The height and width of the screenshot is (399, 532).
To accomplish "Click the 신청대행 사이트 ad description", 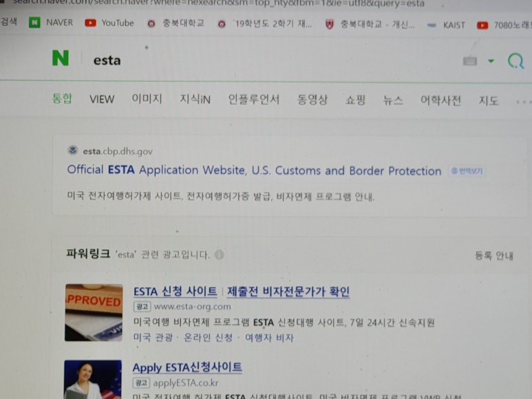I will (x=284, y=322).
